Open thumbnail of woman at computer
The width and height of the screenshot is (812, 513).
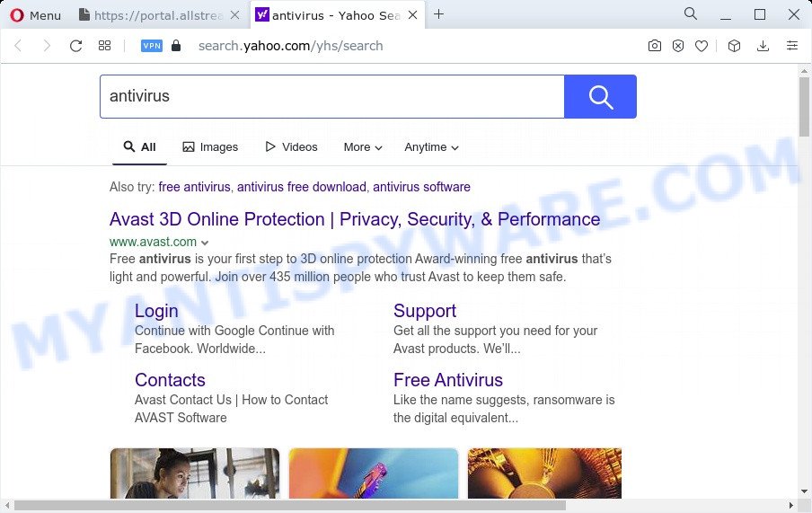tap(195, 473)
